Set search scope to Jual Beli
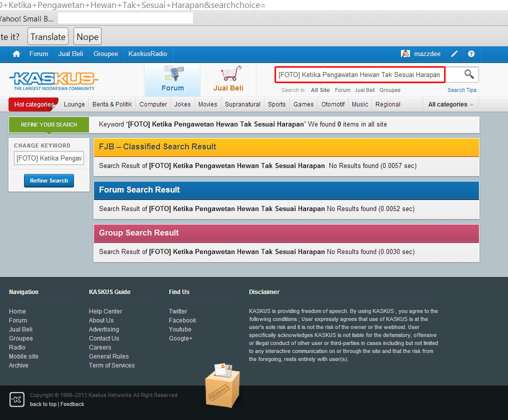This screenshot has width=508, height=420. click(365, 90)
